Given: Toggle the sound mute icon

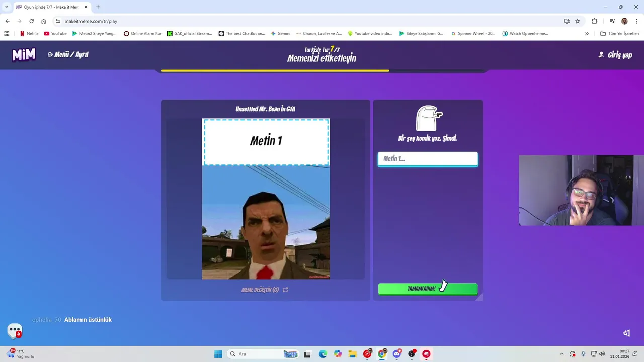Looking at the screenshot, I should [x=626, y=333].
